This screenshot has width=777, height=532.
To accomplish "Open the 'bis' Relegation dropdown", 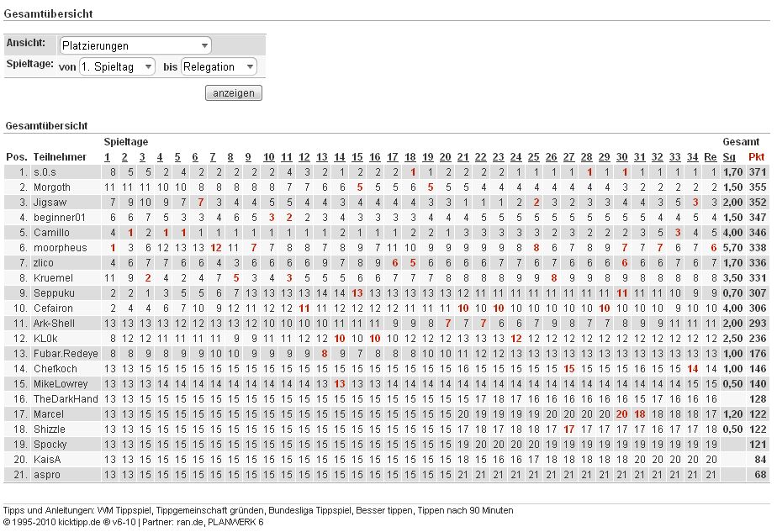I will (x=219, y=67).
